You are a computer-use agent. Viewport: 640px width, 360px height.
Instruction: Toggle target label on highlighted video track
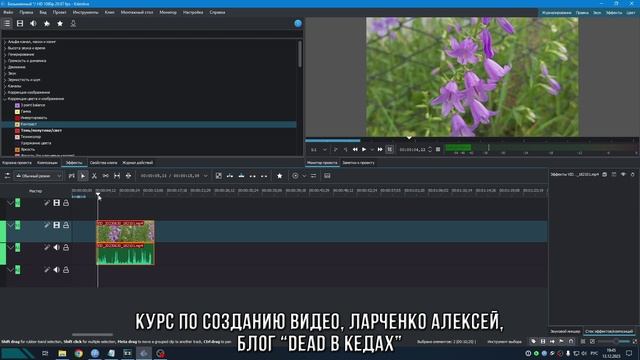click(18, 225)
